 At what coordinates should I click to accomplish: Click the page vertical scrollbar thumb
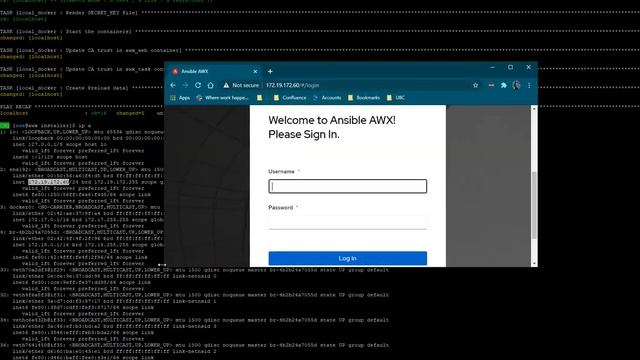534,205
